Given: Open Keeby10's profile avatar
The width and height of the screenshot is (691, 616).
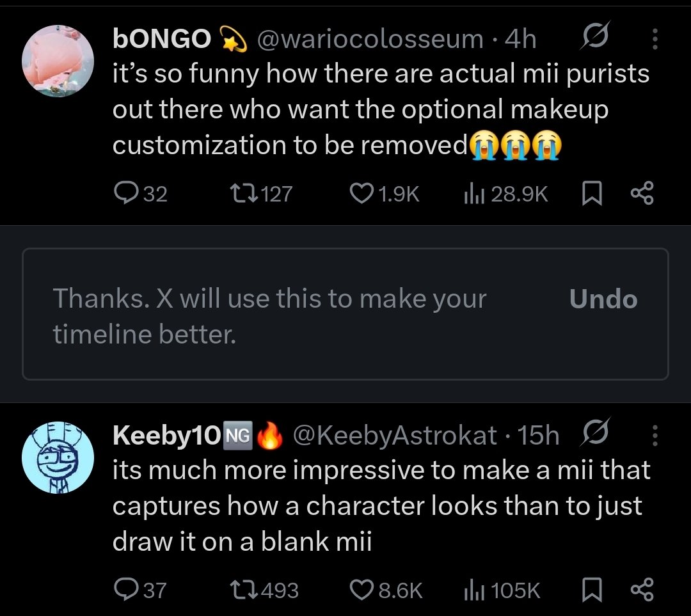Looking at the screenshot, I should tap(58, 457).
